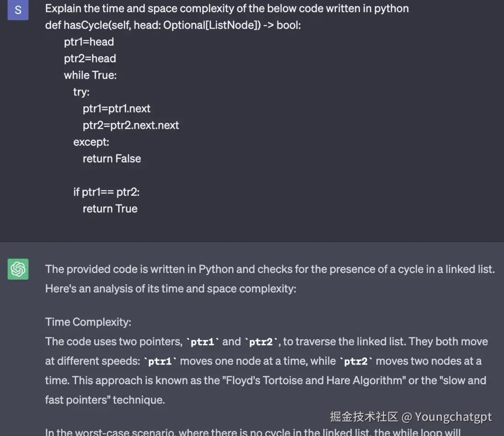Click the purple user avatar labeled S
This screenshot has width=504, height=436.
tap(18, 10)
